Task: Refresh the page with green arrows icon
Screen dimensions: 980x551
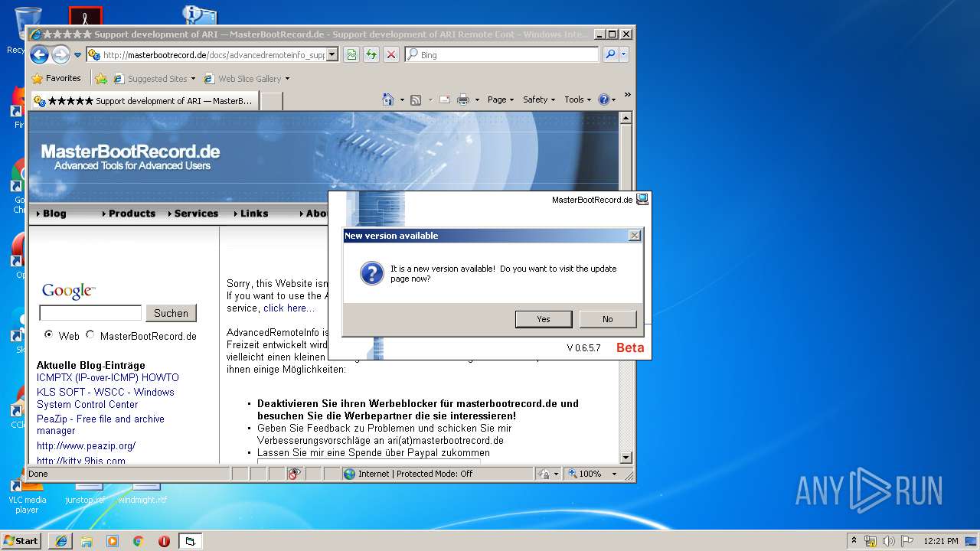Action: pyautogui.click(x=371, y=54)
